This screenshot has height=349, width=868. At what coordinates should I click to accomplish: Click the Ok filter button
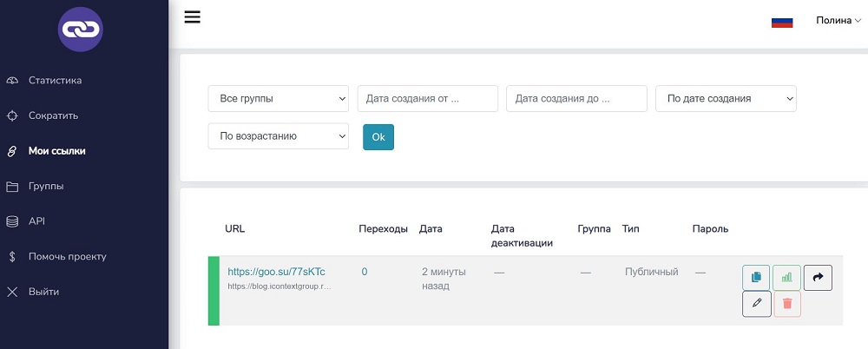click(378, 137)
